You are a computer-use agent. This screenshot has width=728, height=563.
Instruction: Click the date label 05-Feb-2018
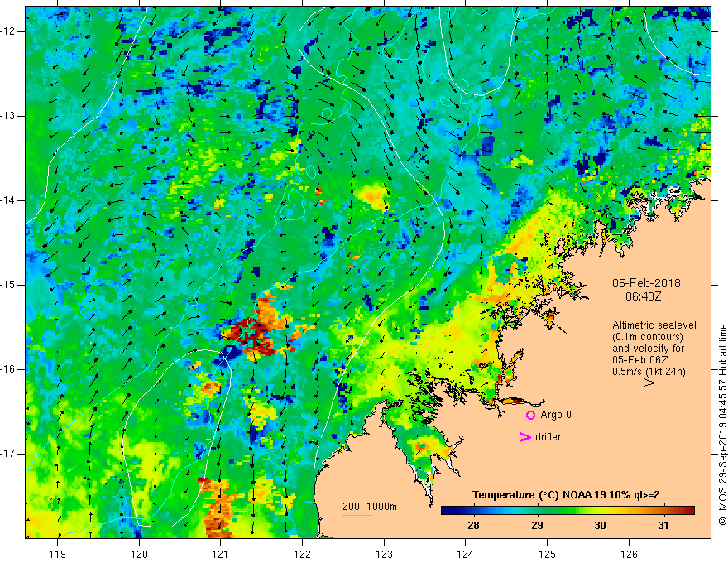(646, 283)
